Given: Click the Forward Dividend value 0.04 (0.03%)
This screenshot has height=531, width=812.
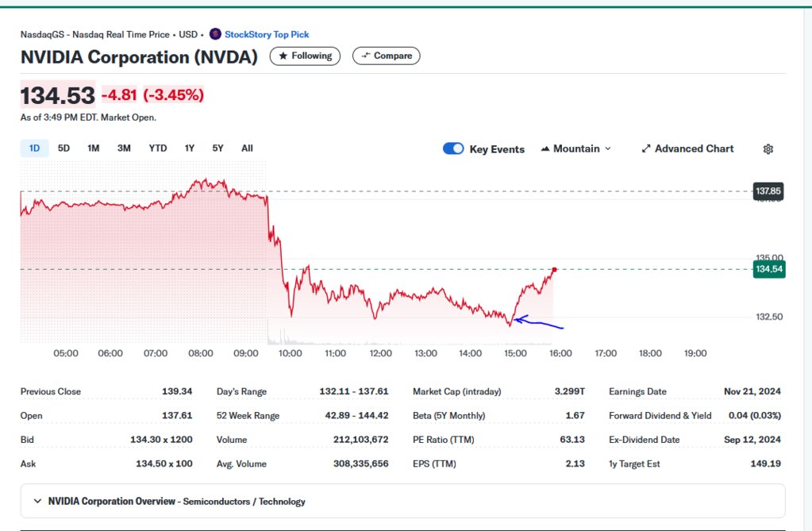Looking at the screenshot, I should point(755,415).
